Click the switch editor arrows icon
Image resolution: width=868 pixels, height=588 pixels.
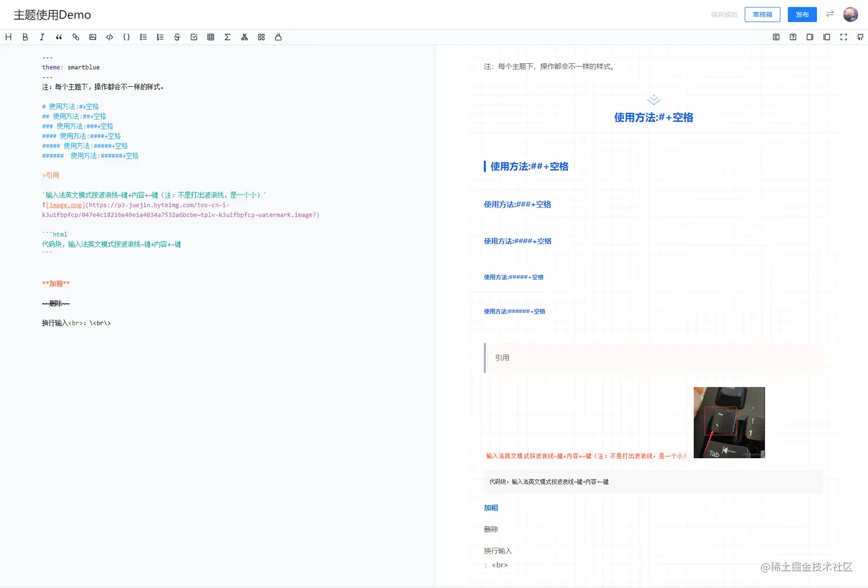point(830,14)
